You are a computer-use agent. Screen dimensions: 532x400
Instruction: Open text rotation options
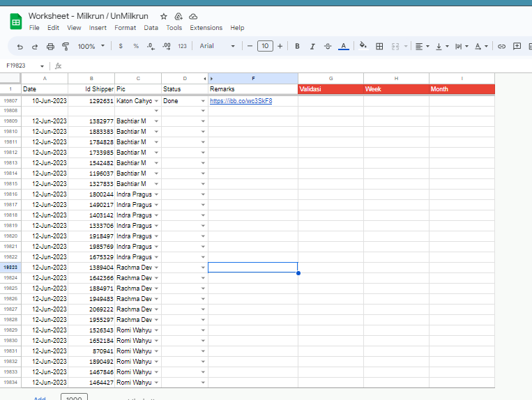coord(481,47)
